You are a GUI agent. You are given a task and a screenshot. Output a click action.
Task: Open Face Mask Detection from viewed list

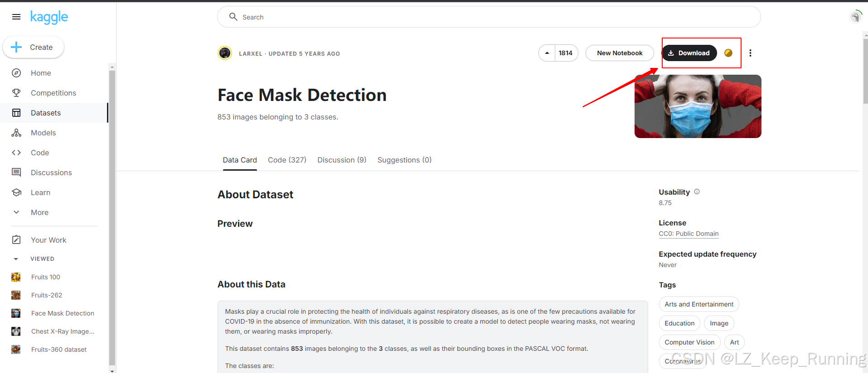coord(63,313)
